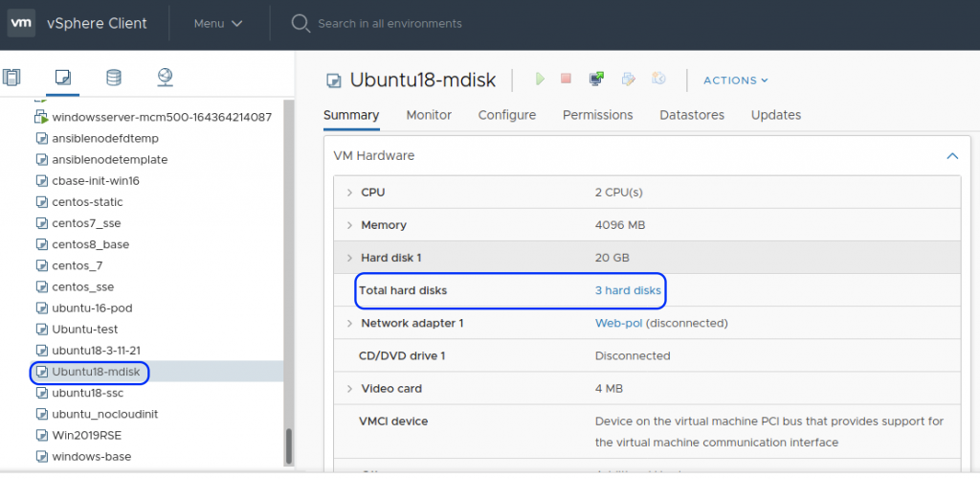
Task: Select centos8_base in the inventory tree
Action: [x=90, y=244]
